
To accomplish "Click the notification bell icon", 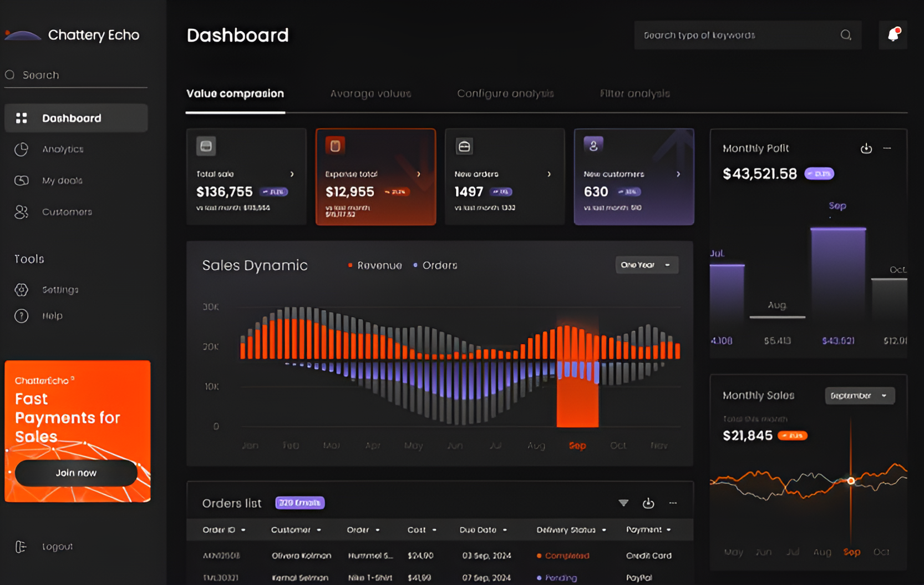I will point(893,35).
